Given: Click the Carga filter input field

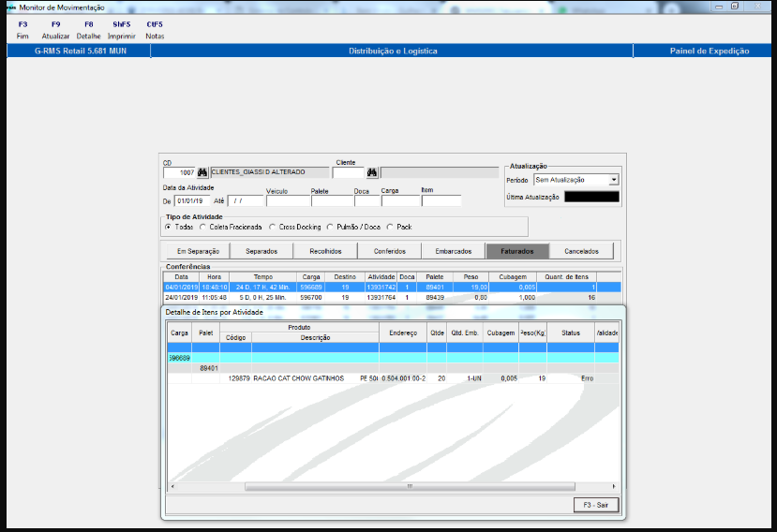Looking at the screenshot, I should [400, 201].
